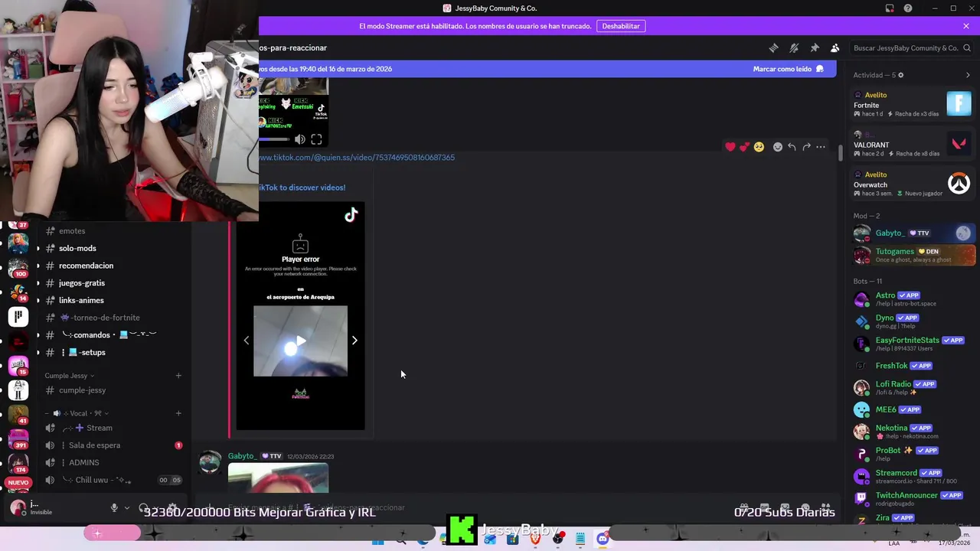Open more message options ellipsis
The height and width of the screenshot is (551, 980).
click(821, 147)
